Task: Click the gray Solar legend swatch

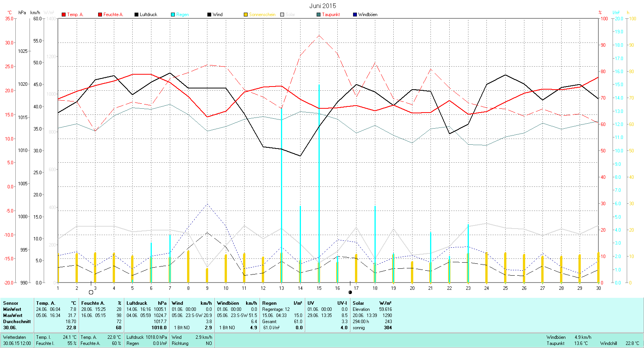Action: 282,15
